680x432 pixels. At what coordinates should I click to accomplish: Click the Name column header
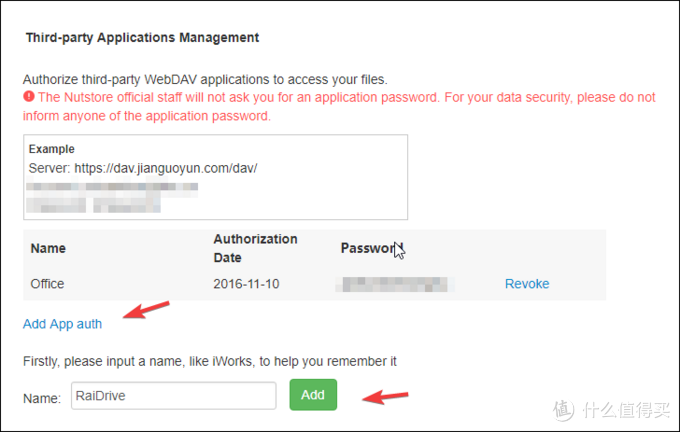48,248
